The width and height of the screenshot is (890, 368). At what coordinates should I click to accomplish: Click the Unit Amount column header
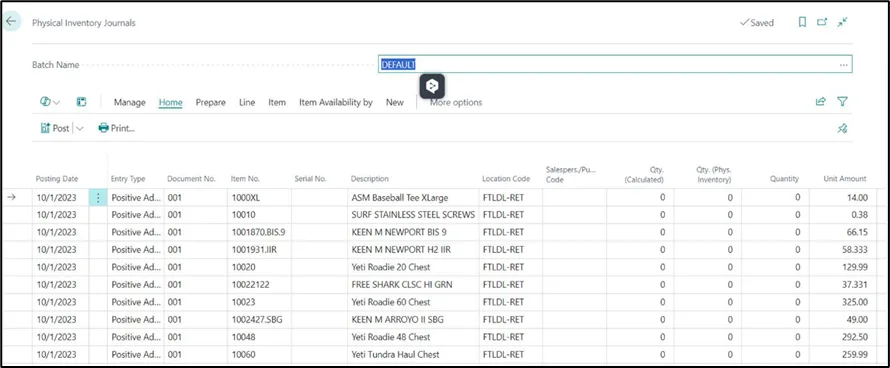(x=845, y=178)
